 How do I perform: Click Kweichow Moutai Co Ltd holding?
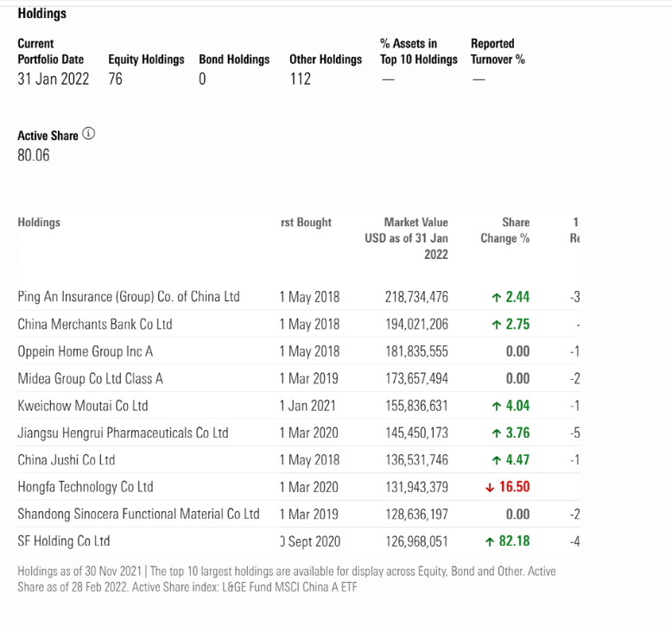83,406
